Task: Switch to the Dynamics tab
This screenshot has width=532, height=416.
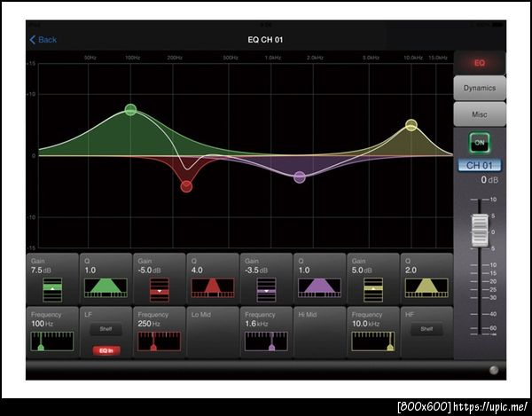Action: 480,88
